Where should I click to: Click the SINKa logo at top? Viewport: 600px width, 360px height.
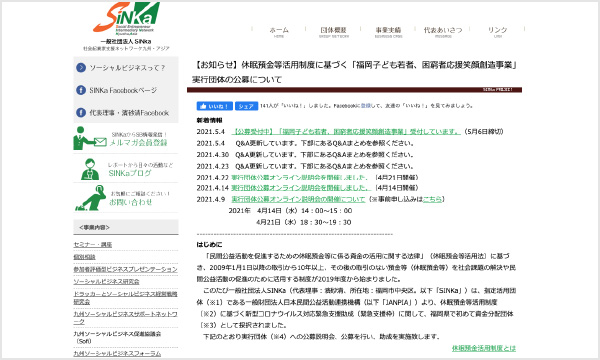click(126, 18)
